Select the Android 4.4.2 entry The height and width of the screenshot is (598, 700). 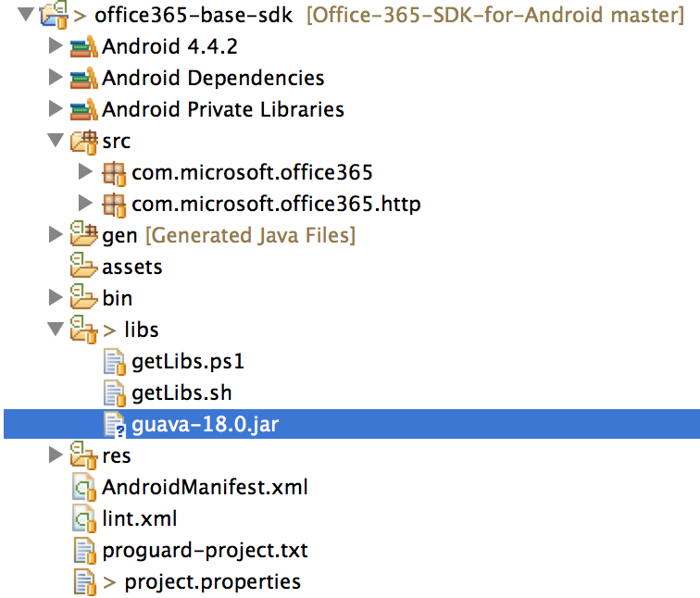169,46
